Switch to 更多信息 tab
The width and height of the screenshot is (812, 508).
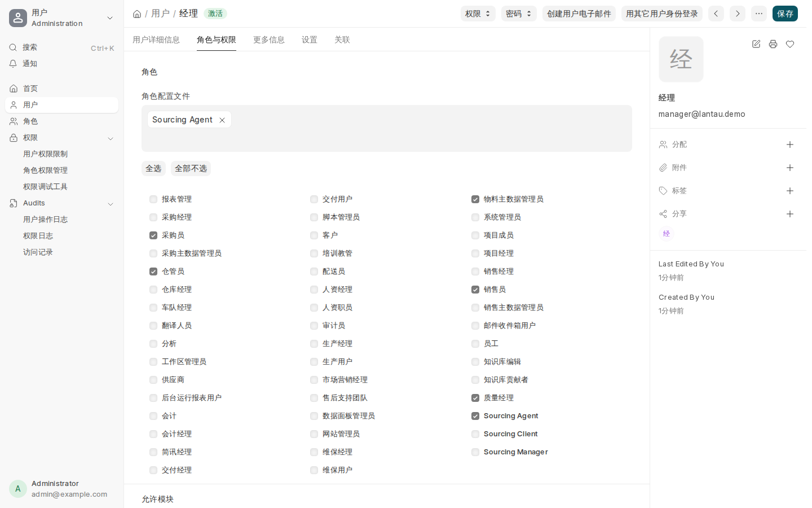(269, 40)
